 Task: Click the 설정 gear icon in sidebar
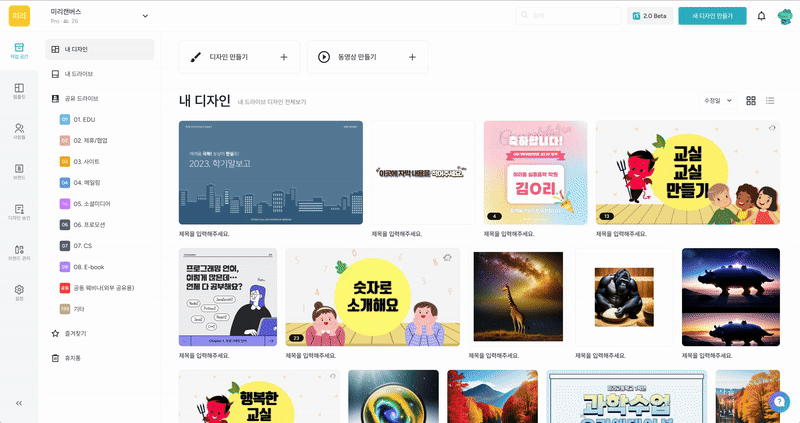[19, 292]
